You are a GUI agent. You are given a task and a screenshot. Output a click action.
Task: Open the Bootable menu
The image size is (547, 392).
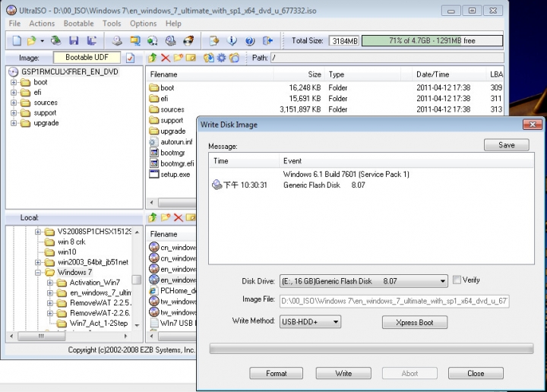pos(78,24)
